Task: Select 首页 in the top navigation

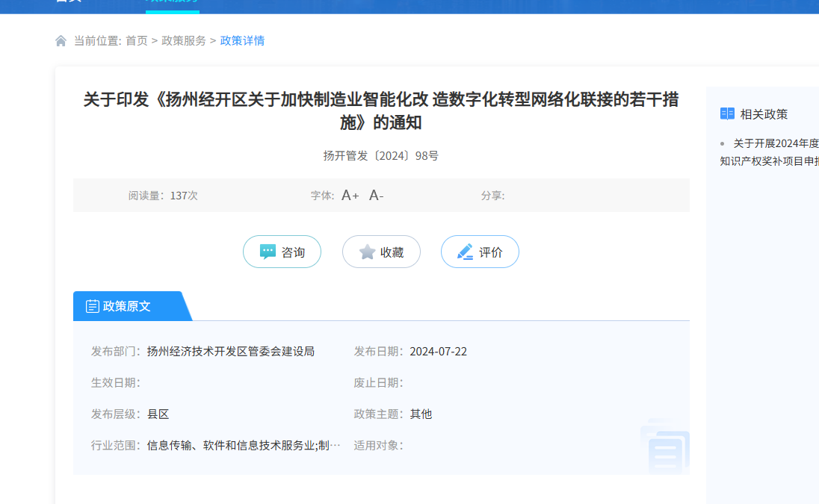Action: (67, 3)
